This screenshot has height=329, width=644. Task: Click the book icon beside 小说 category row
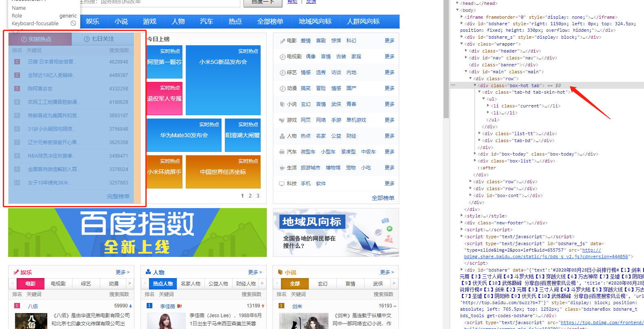(x=282, y=104)
